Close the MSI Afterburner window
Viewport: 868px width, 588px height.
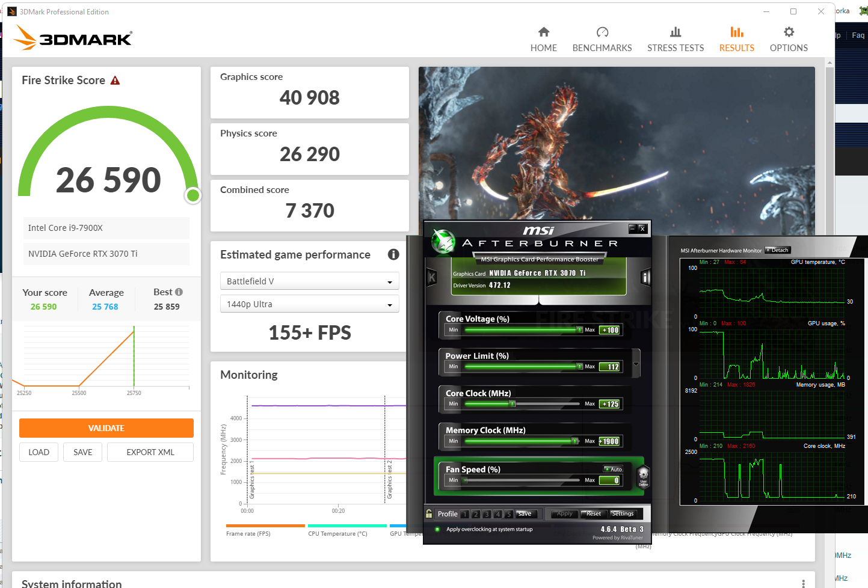tap(642, 228)
